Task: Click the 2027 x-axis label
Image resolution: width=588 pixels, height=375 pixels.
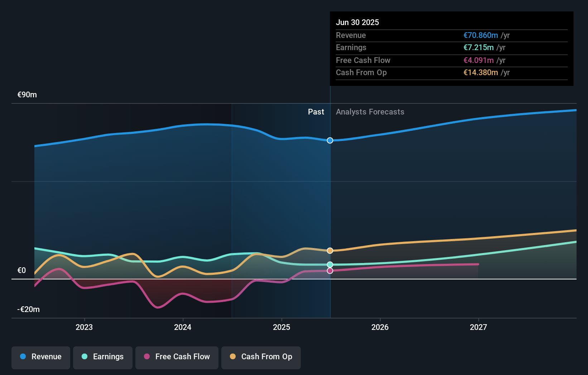Action: (x=478, y=327)
